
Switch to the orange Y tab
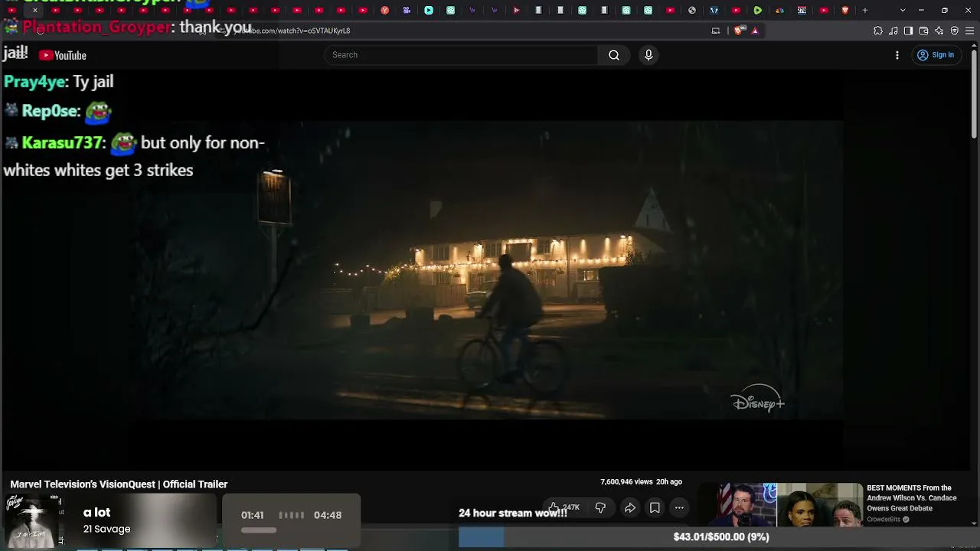384,10
